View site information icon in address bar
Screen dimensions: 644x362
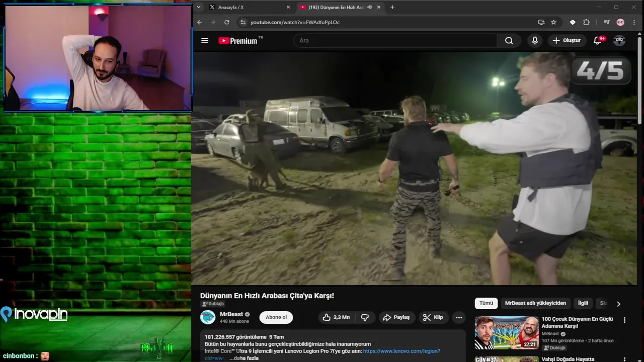(x=243, y=22)
